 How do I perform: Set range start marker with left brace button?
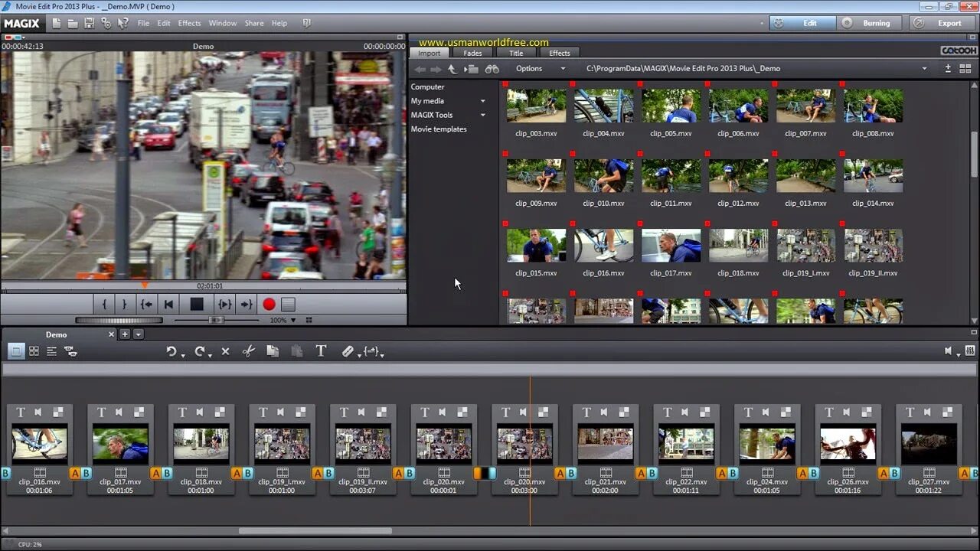tap(104, 304)
